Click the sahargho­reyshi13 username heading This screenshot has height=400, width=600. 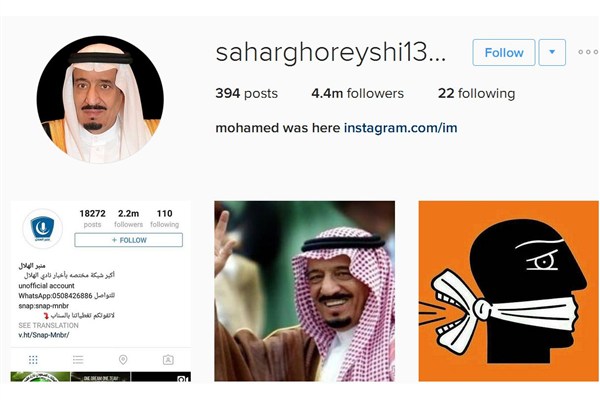click(x=331, y=53)
